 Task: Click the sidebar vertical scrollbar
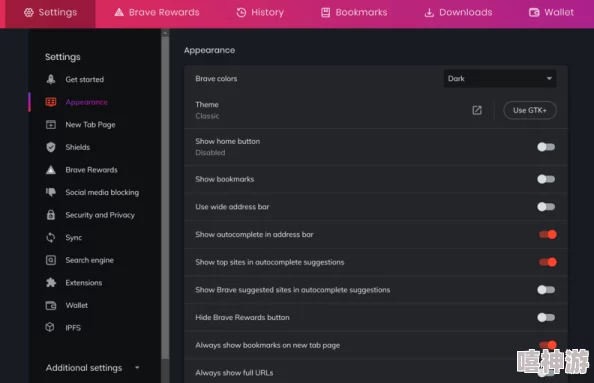165,197
